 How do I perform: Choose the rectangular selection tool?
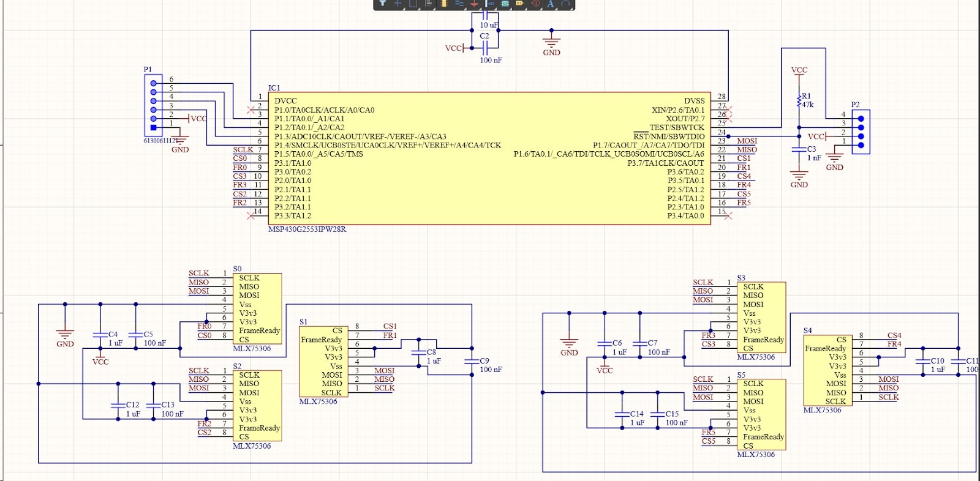pos(413,3)
